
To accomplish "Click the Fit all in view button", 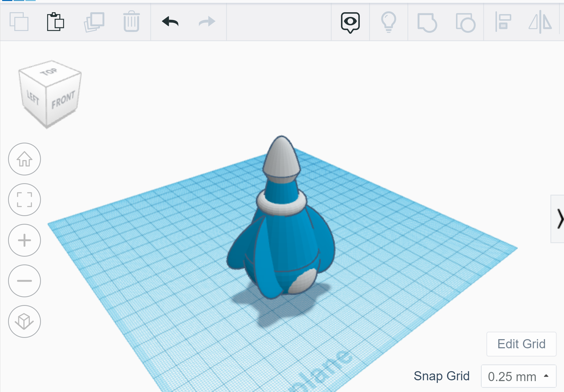I will coord(24,200).
